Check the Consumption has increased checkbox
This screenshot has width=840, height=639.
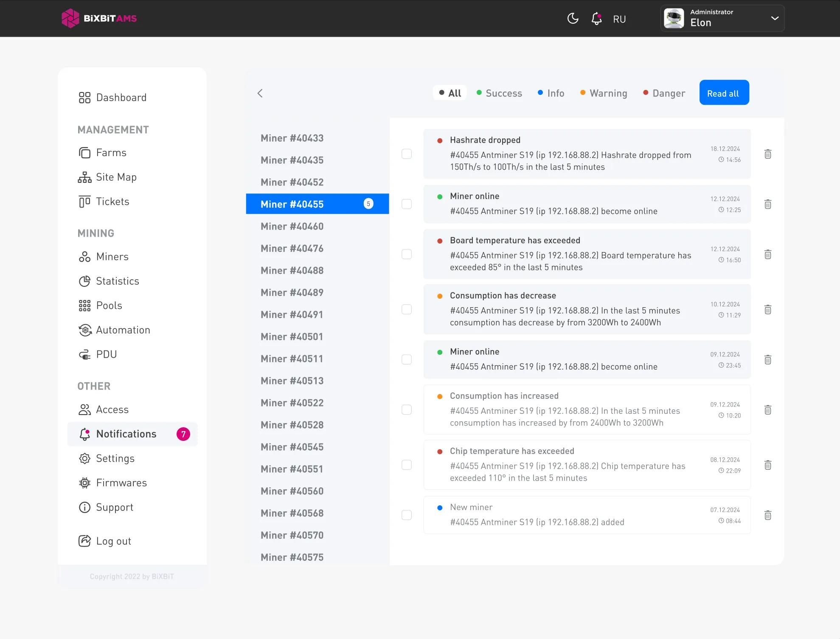[x=407, y=409]
